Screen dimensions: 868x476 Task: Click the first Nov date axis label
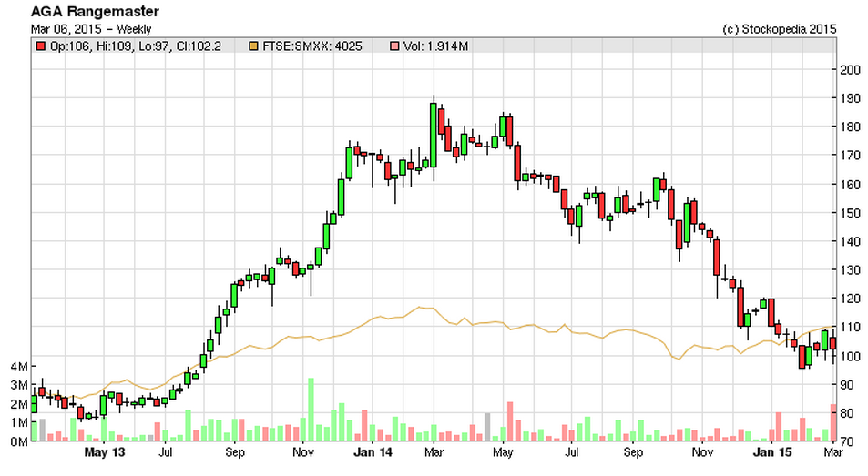303,452
